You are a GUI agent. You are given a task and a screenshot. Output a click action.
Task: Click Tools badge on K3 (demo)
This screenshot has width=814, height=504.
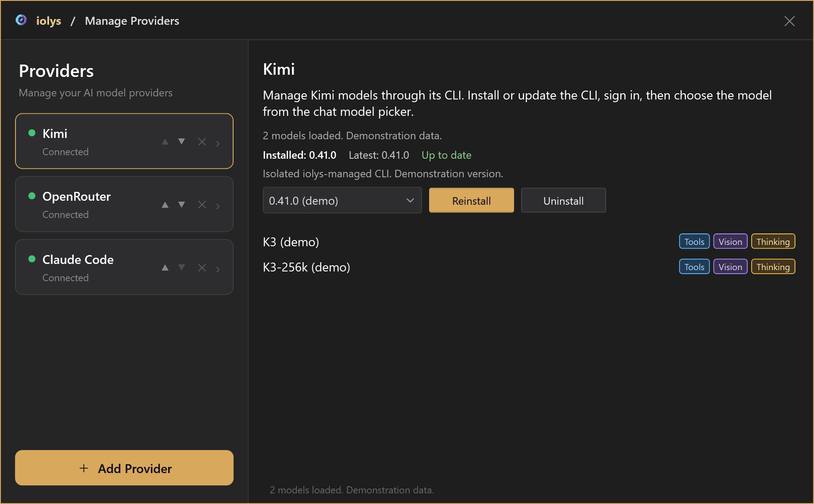click(695, 241)
